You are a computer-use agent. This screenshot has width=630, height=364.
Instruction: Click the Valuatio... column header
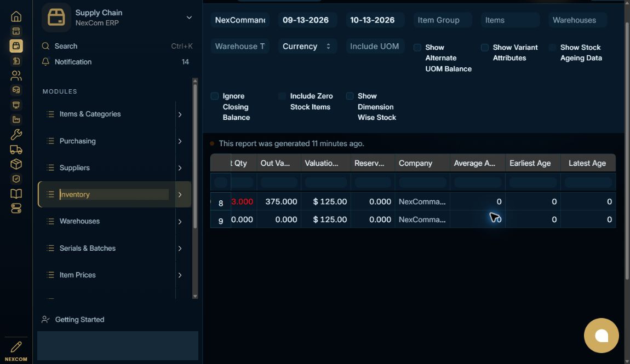point(326,163)
